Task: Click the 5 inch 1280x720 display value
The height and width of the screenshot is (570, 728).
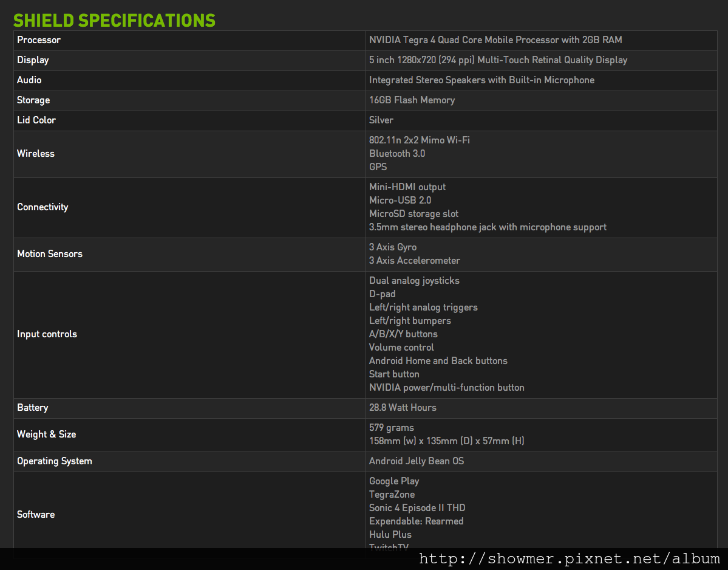Action: click(498, 60)
